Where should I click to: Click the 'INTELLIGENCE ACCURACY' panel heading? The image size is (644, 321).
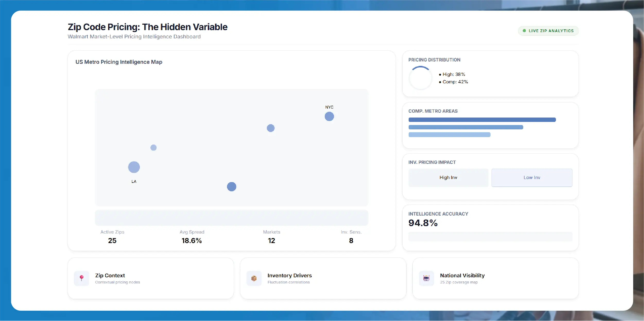click(438, 214)
